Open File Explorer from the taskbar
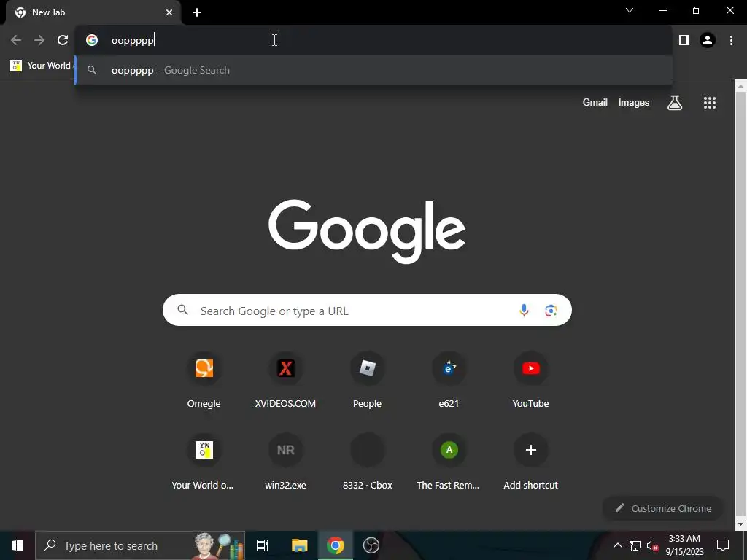This screenshot has height=560, width=747. pos(300,545)
